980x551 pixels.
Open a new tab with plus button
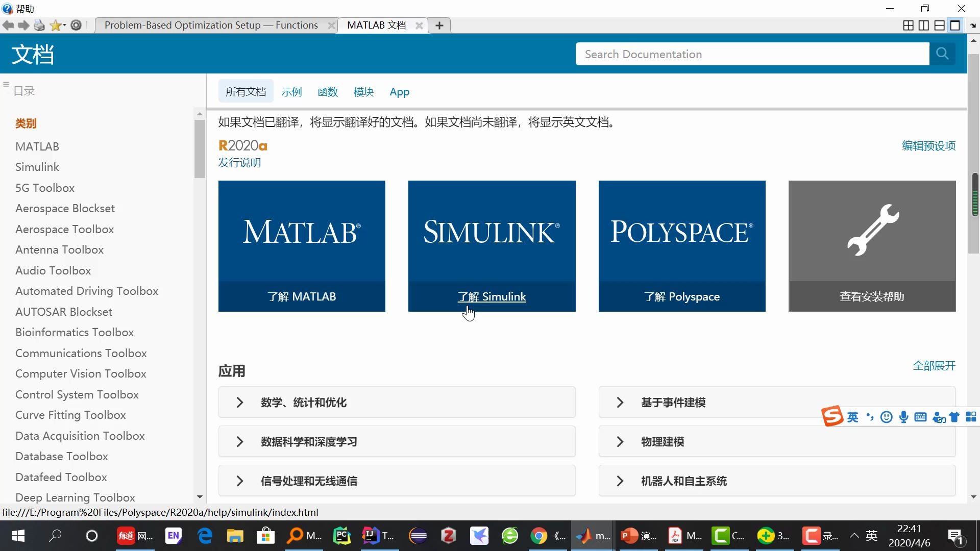tap(439, 25)
